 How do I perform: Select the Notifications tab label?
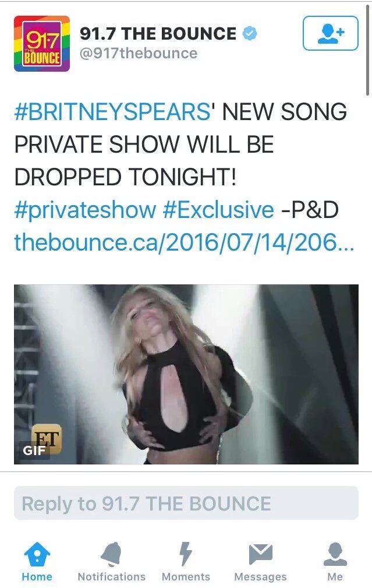pyautogui.click(x=111, y=576)
